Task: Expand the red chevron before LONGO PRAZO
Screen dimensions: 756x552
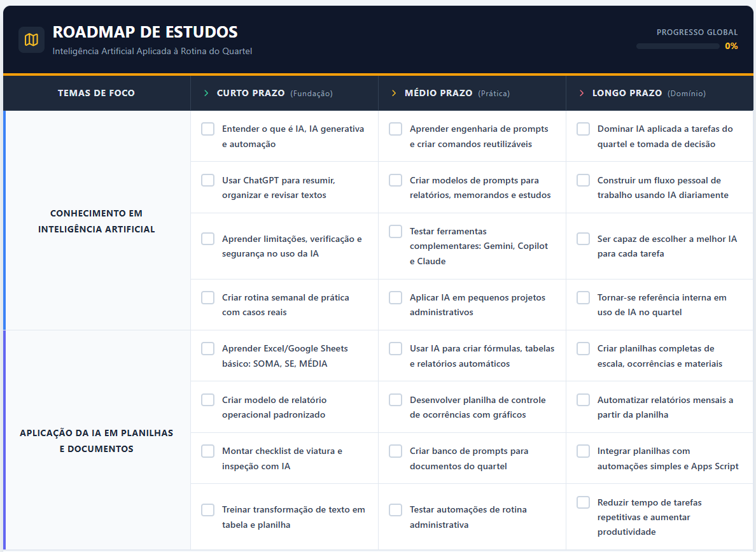Action: [580, 92]
